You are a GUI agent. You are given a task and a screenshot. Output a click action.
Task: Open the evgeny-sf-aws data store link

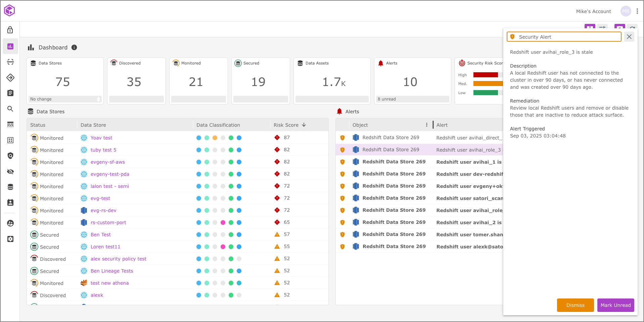[107, 162]
